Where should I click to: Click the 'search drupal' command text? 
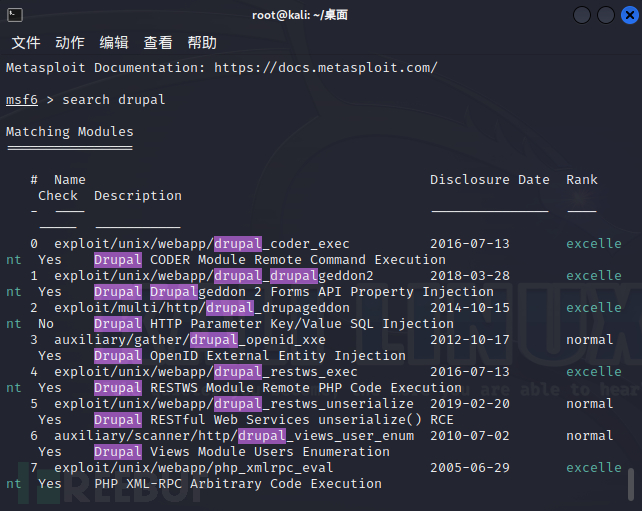coord(114,99)
